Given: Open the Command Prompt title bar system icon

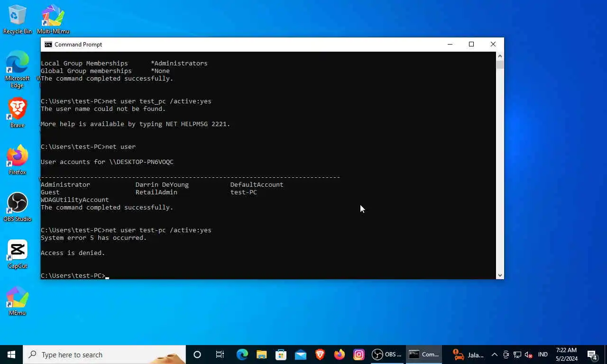Looking at the screenshot, I should [x=48, y=45].
